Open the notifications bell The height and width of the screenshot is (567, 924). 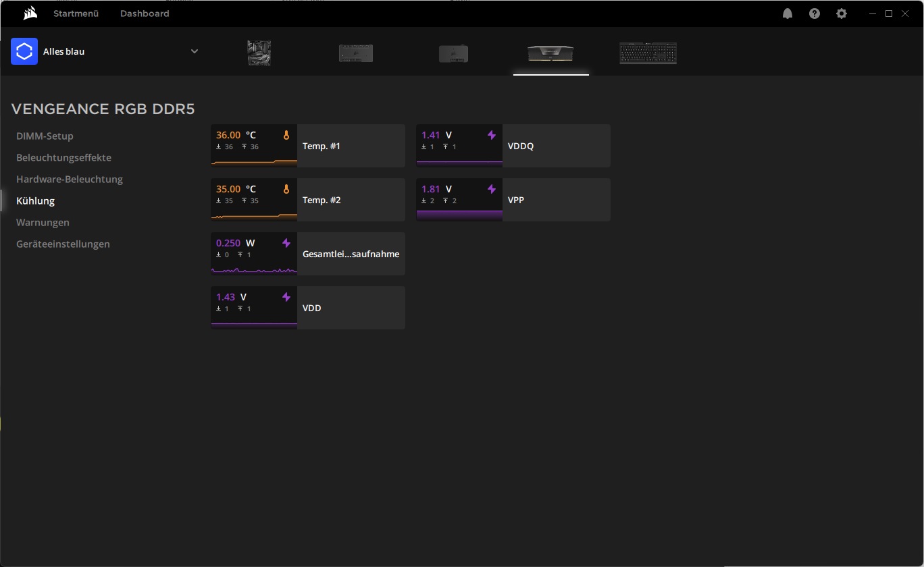pyautogui.click(x=788, y=13)
